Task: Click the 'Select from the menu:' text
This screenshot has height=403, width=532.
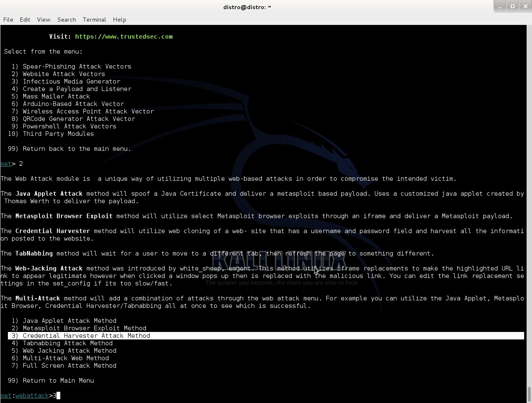Action: pos(43,52)
